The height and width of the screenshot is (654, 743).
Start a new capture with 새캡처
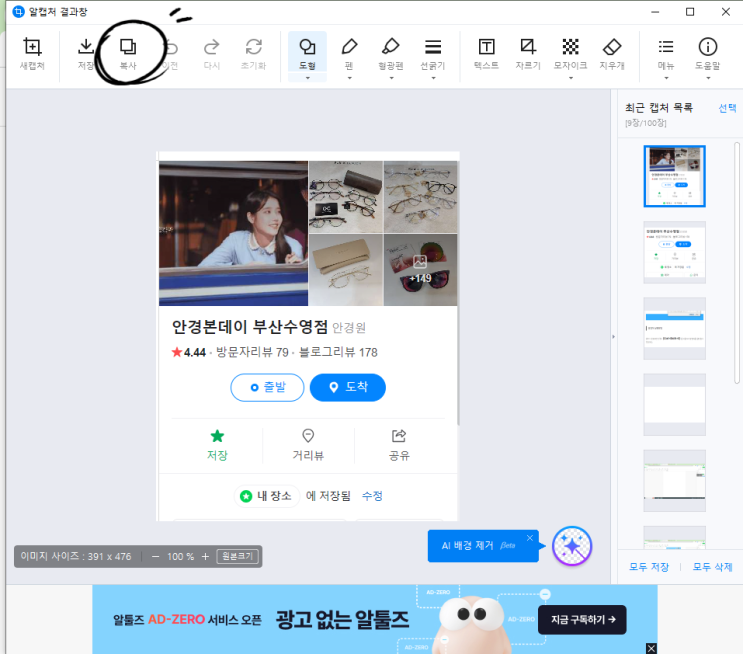click(x=32, y=54)
